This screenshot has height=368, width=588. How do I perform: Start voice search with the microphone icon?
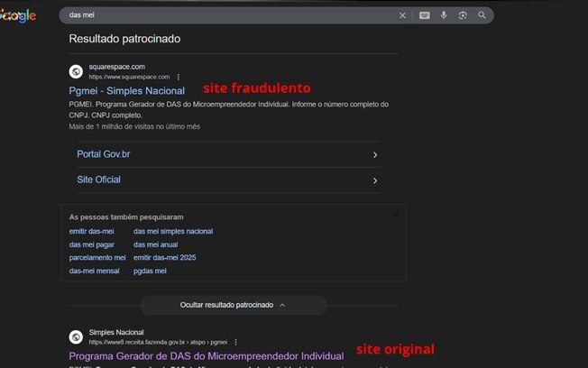click(444, 15)
